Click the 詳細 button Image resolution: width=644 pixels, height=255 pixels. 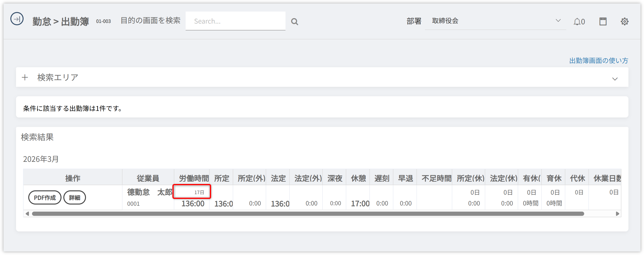(x=74, y=198)
